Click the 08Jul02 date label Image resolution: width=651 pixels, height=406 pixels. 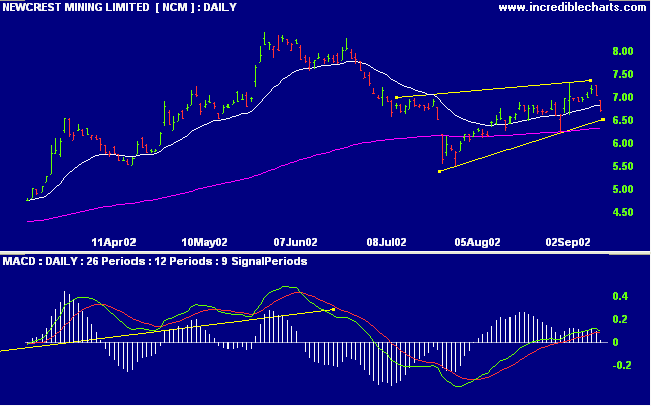tap(386, 242)
